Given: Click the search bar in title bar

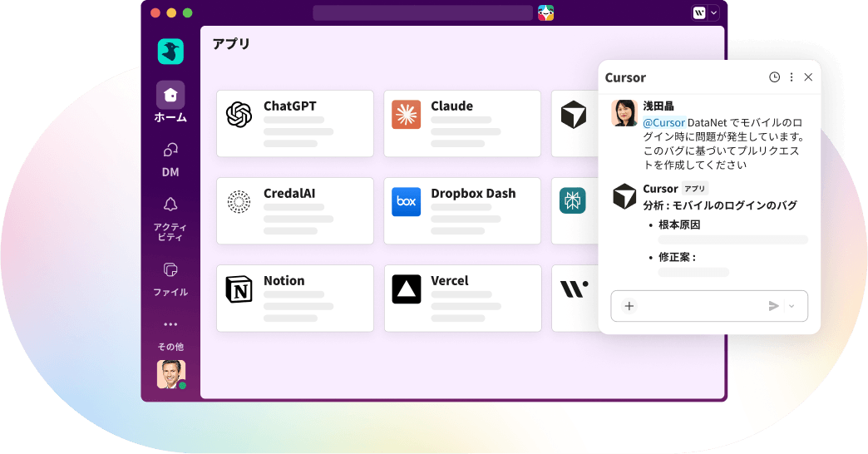Looking at the screenshot, I should click(x=423, y=12).
